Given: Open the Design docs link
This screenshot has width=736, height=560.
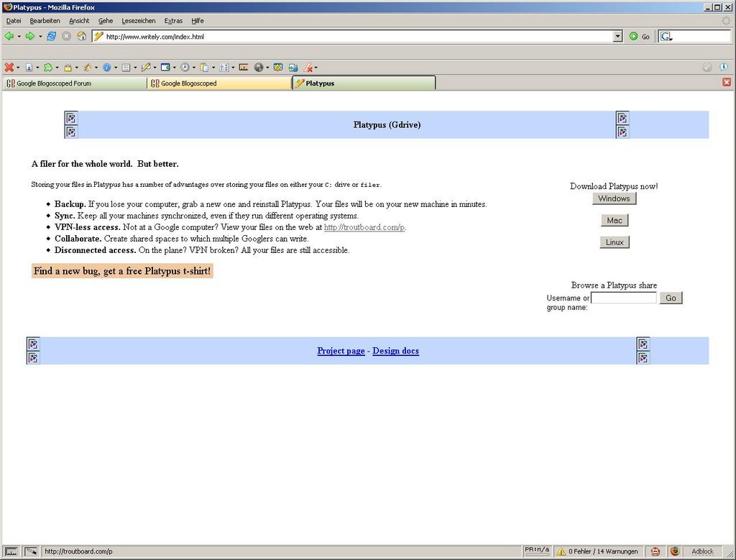Looking at the screenshot, I should [396, 351].
